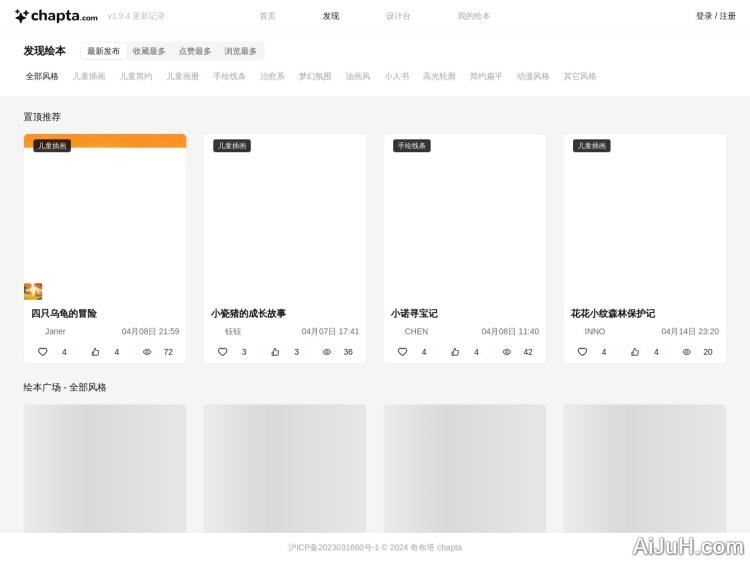Favorite 花花小蚊森林保护记 using heart icon
Viewport: 750px width, 562px height.
583,352
